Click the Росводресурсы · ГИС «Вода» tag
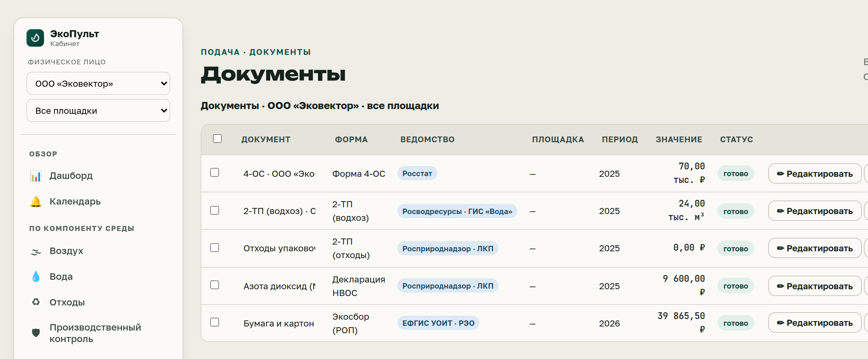 [x=457, y=211]
